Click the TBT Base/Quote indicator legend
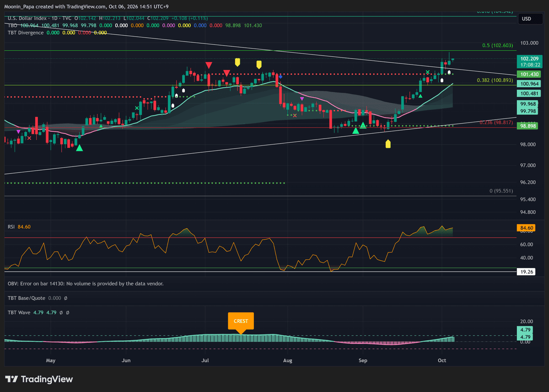 [x=27, y=298]
